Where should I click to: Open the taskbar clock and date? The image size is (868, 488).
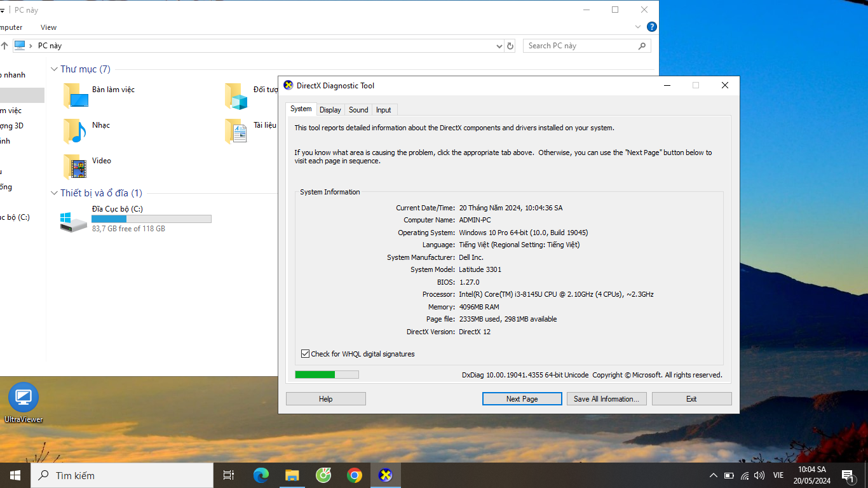pos(812,475)
